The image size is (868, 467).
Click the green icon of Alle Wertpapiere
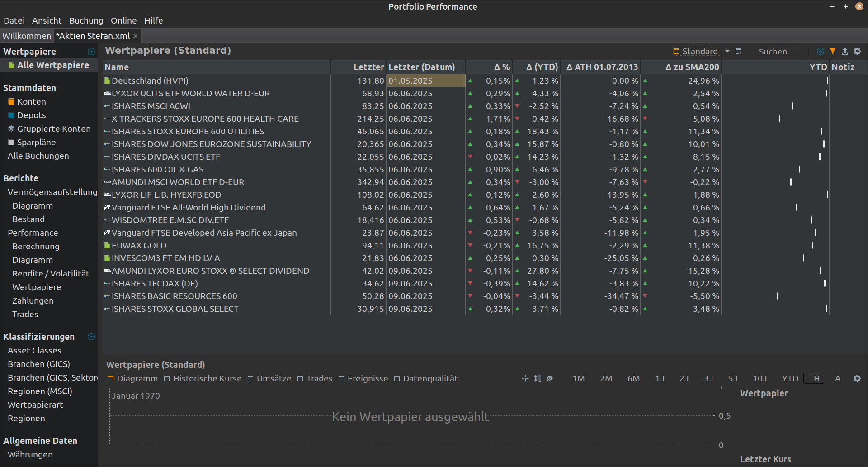pyautogui.click(x=11, y=66)
